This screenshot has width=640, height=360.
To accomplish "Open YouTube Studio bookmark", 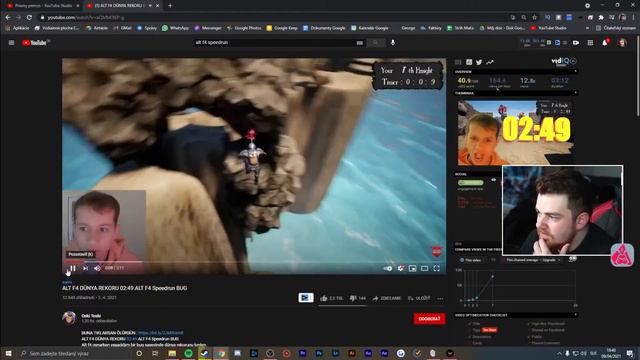I will (x=549, y=28).
